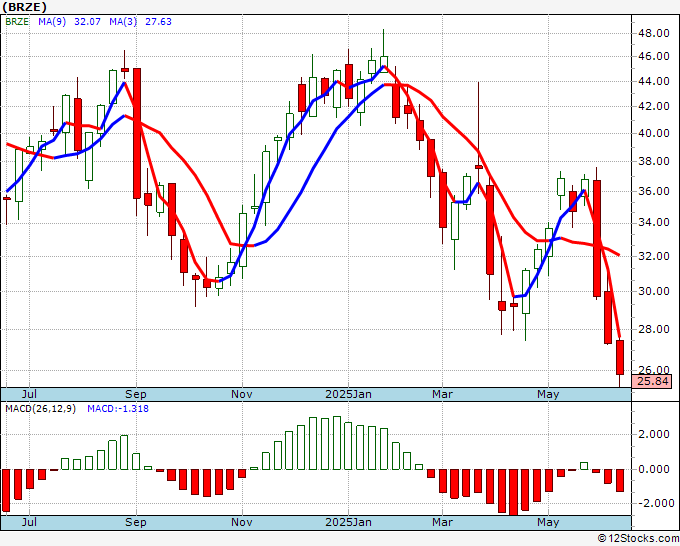Click the 30.00 price axis label
680x546 pixels.
click(654, 291)
